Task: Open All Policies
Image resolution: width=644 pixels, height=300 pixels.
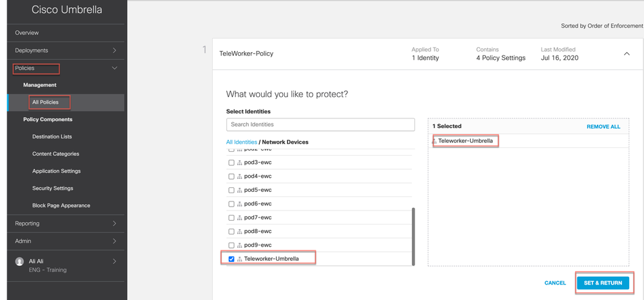Action: tap(45, 102)
